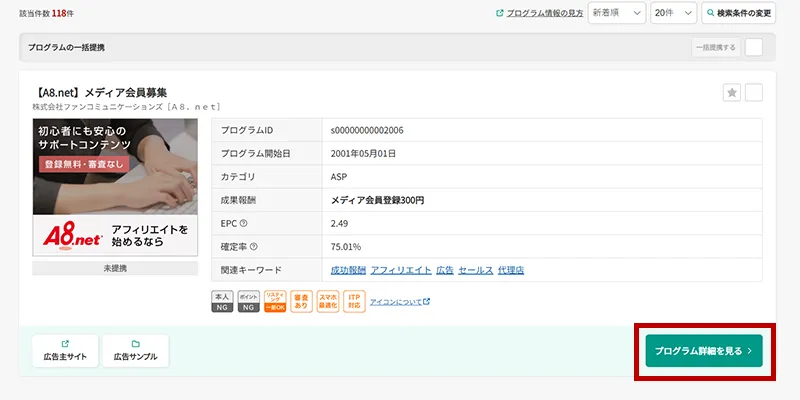This screenshot has width=800, height=400.
Task: Click the 本人NG badge icon
Action: 222,302
